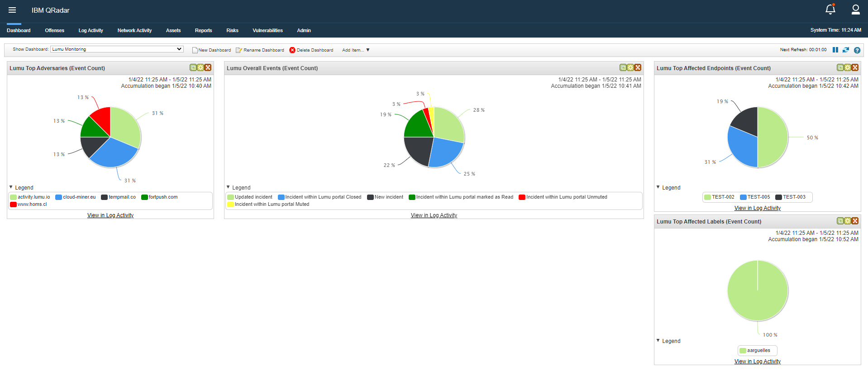Collapse the Legend in Lumu Top Adversaries
The image size is (868, 371).
pos(11,187)
